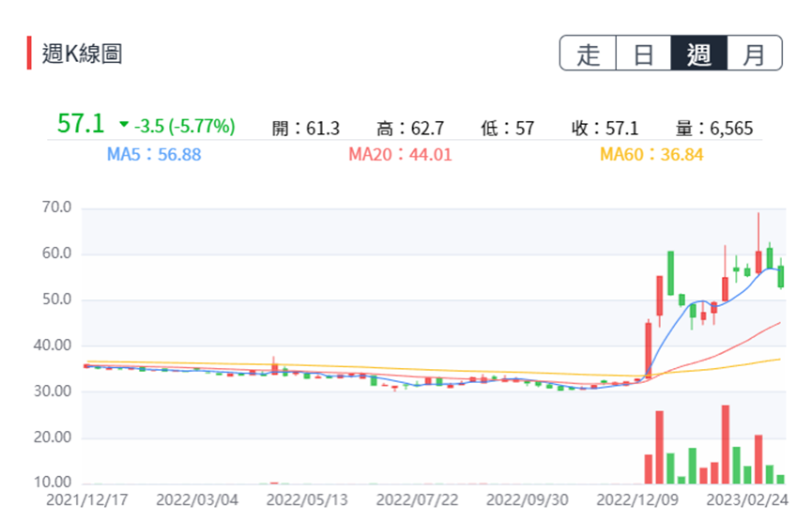
Task: Select the 日 daily chart tab
Action: [x=643, y=54]
